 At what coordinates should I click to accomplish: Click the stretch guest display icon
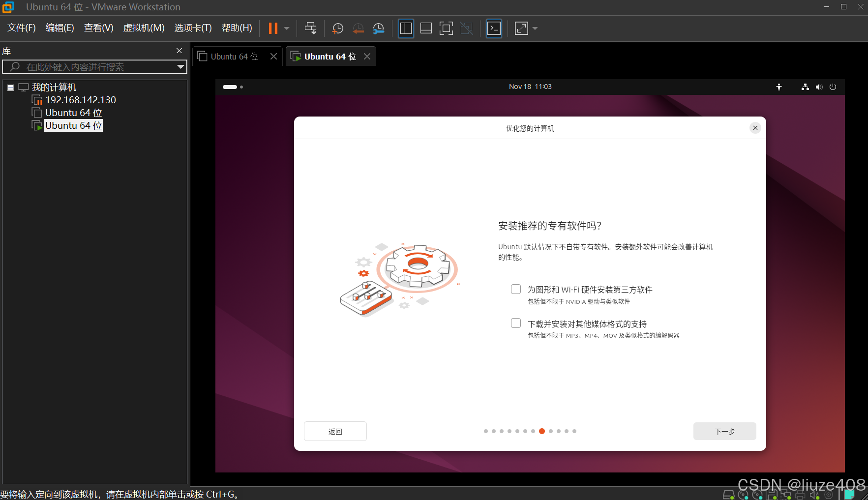coord(521,29)
